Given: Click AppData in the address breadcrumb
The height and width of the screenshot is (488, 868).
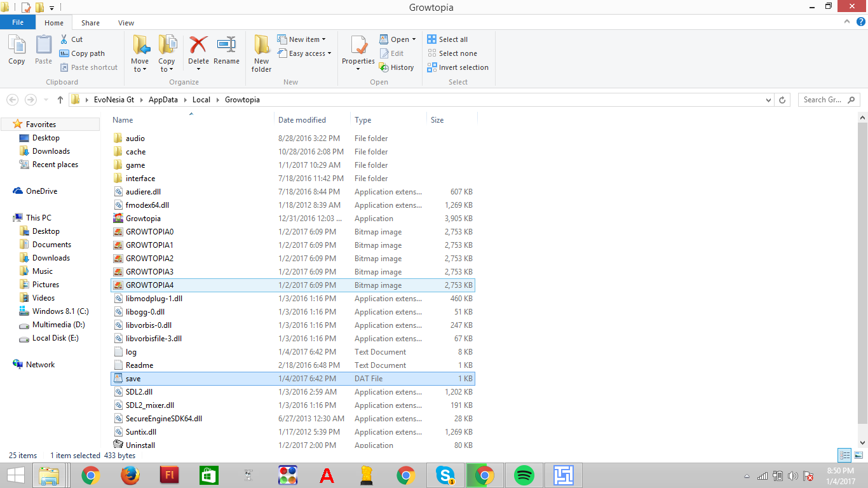Looking at the screenshot, I should (x=163, y=100).
